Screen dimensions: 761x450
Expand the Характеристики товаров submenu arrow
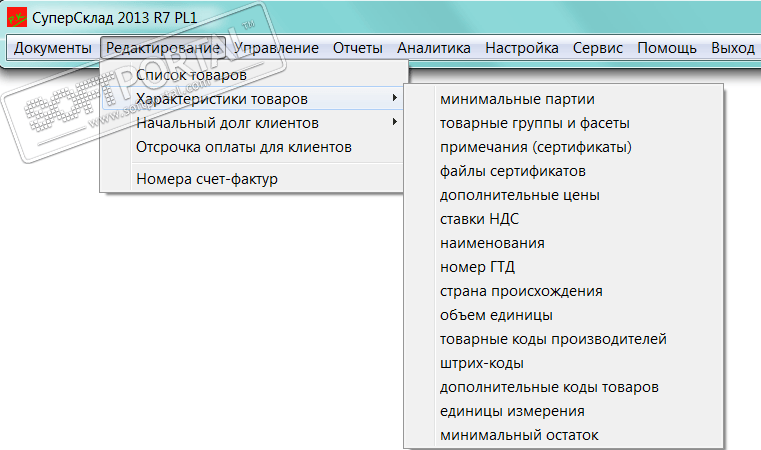point(395,98)
